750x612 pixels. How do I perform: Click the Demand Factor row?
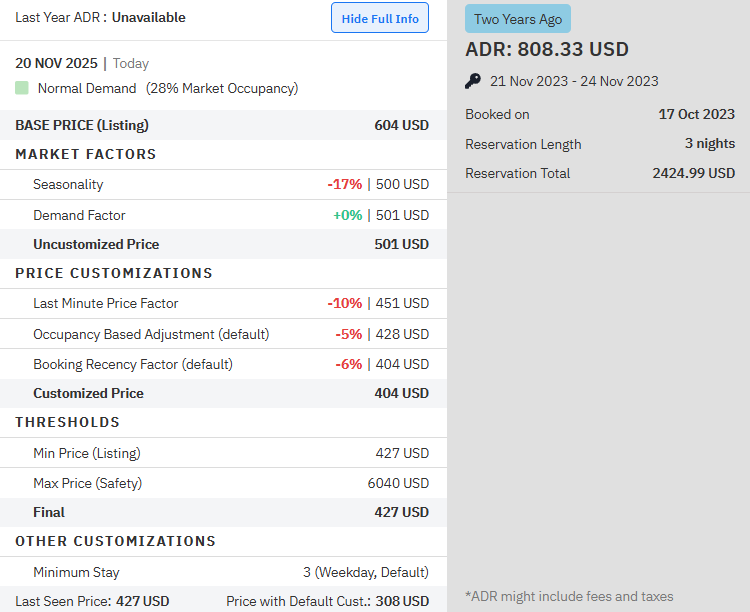[x=222, y=215]
